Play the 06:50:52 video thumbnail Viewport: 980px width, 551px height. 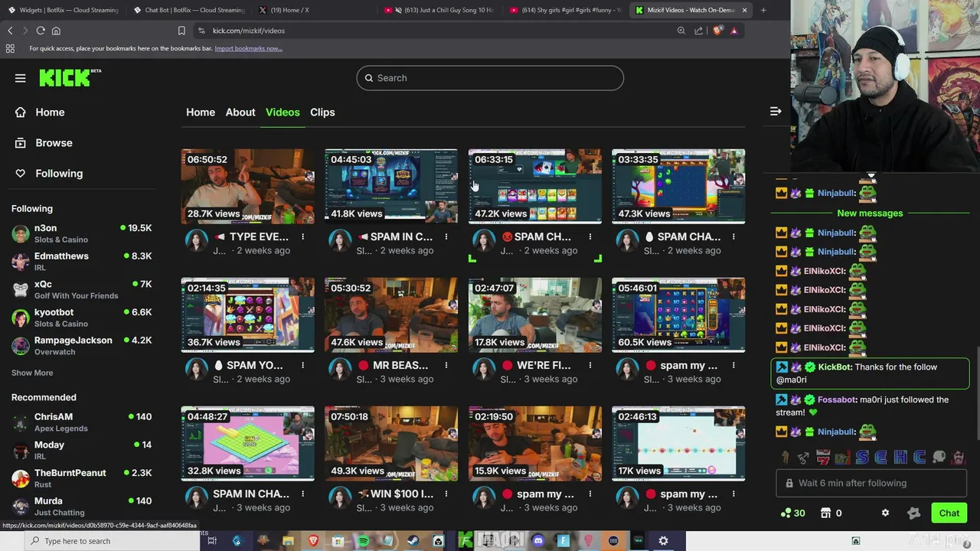247,186
